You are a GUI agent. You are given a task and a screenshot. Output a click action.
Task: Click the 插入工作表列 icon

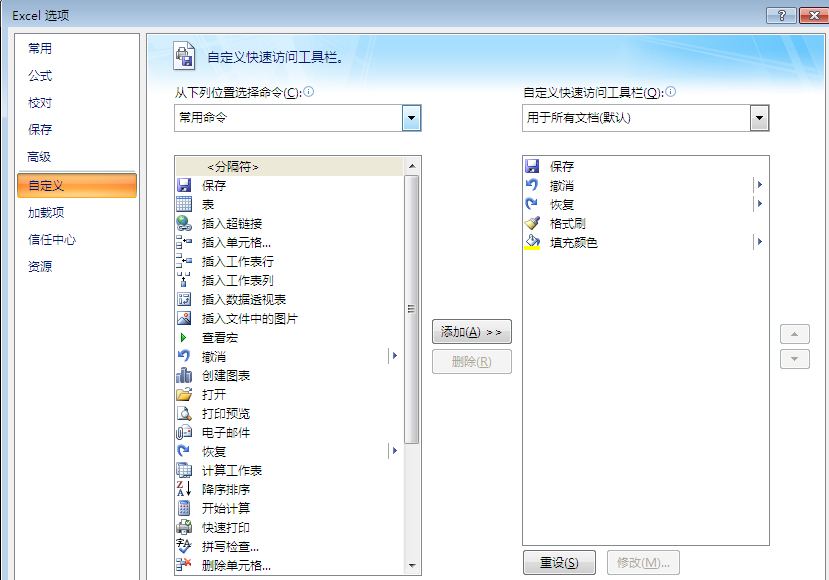pos(184,280)
